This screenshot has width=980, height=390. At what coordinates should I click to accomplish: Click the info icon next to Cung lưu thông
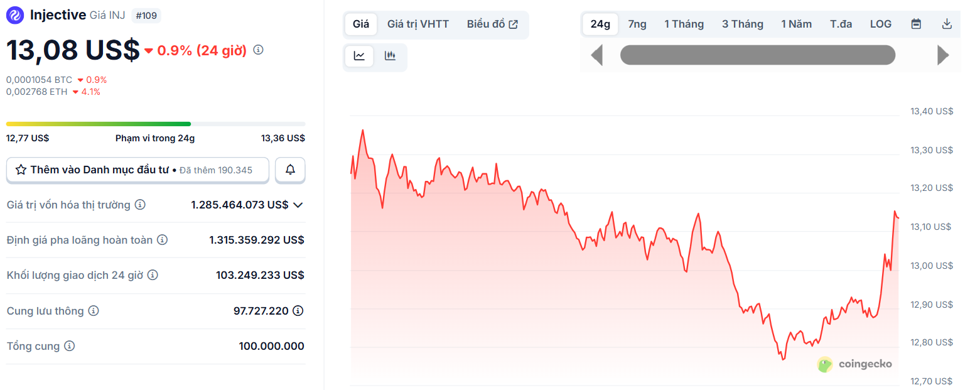click(x=92, y=310)
